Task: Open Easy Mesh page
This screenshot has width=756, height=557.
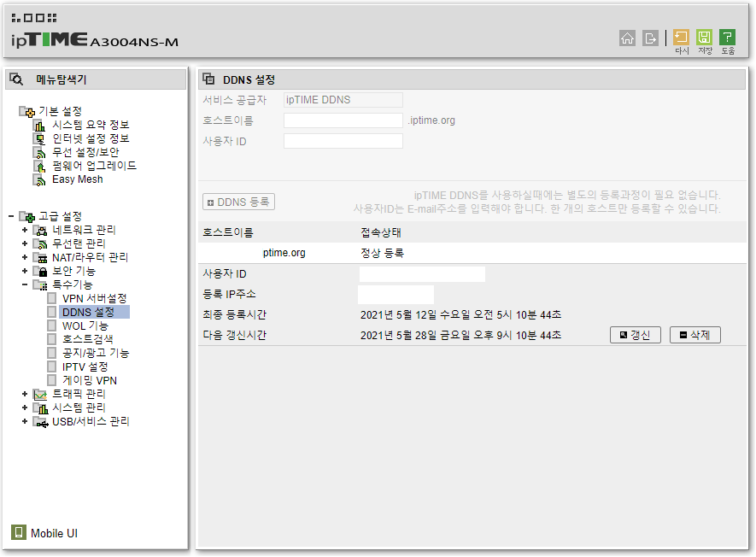Action: click(77, 179)
